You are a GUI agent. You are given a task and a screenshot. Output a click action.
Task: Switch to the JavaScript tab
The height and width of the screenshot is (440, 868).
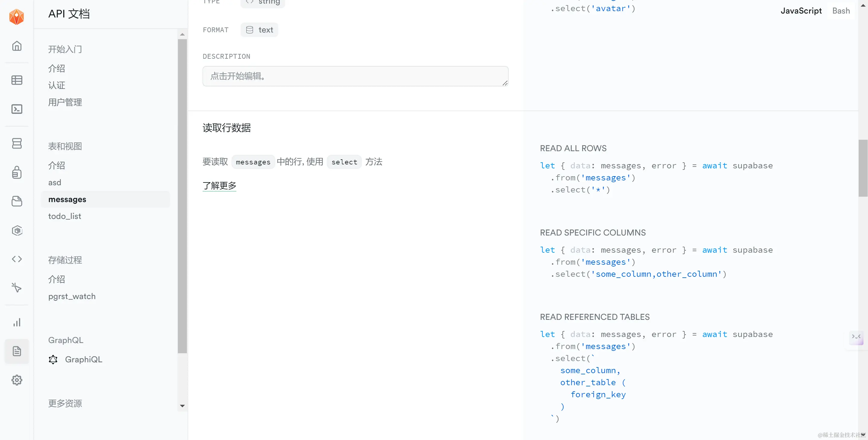tap(801, 11)
